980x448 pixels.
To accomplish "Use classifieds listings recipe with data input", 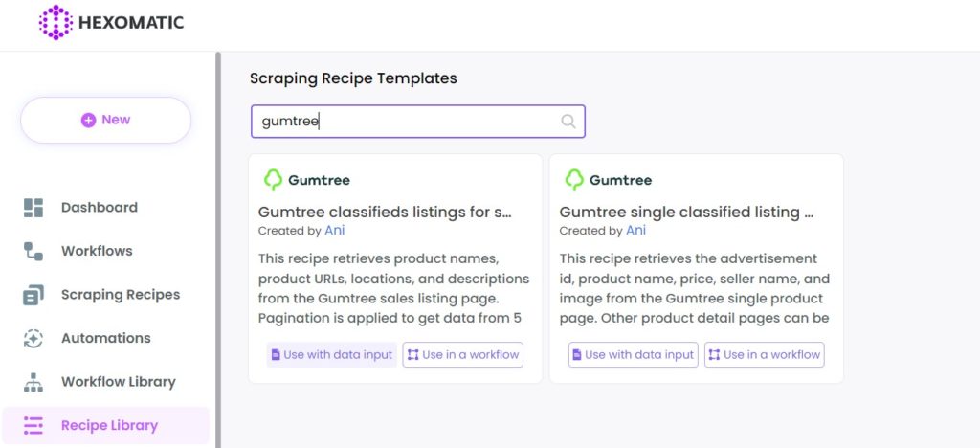I will (x=332, y=355).
